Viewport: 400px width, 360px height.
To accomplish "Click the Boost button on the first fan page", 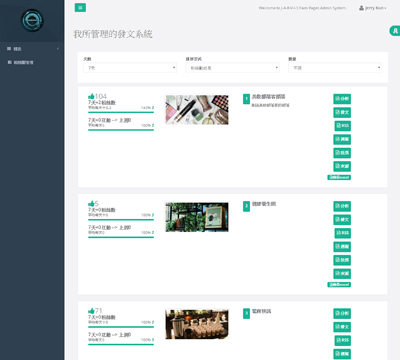I will [x=339, y=177].
